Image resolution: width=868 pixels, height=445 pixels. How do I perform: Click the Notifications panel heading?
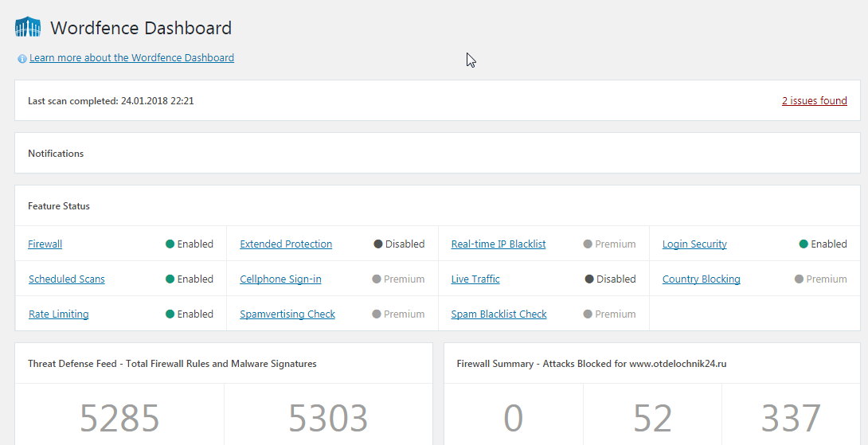point(56,154)
